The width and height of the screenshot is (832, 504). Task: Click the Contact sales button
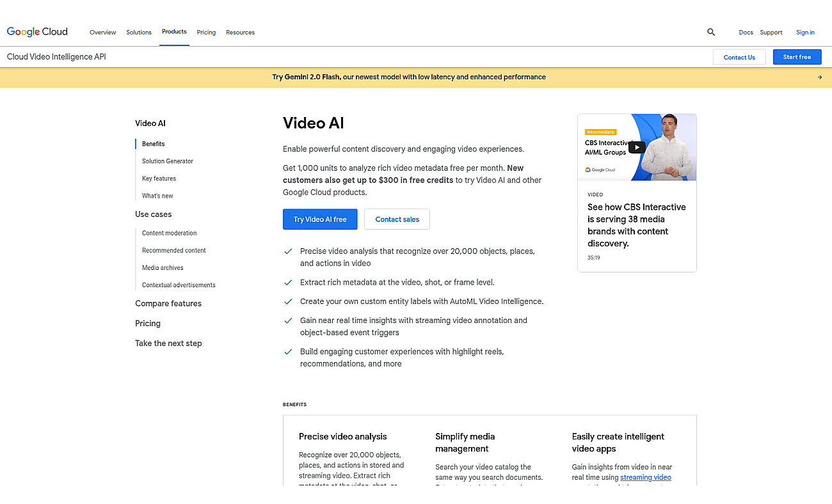[x=397, y=219]
